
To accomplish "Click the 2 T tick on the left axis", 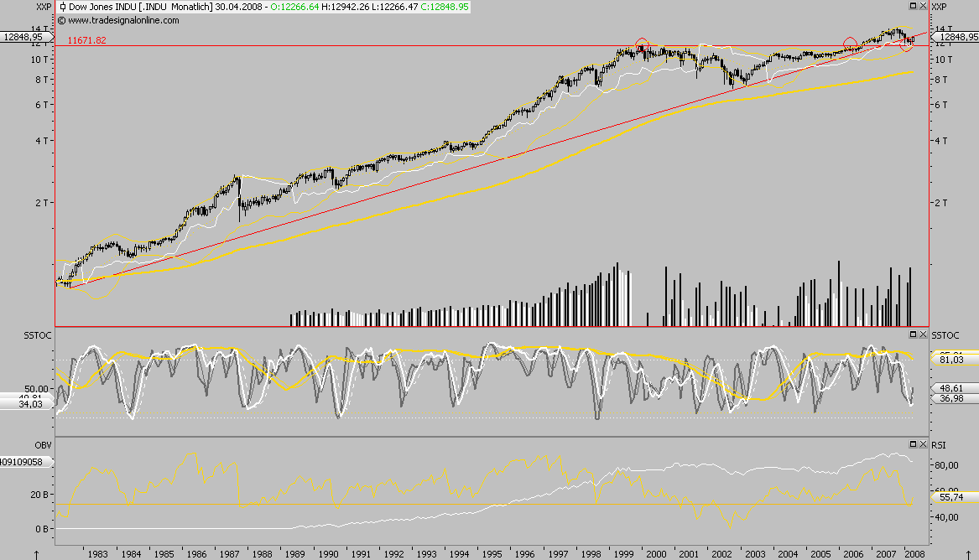I will click(x=42, y=203).
